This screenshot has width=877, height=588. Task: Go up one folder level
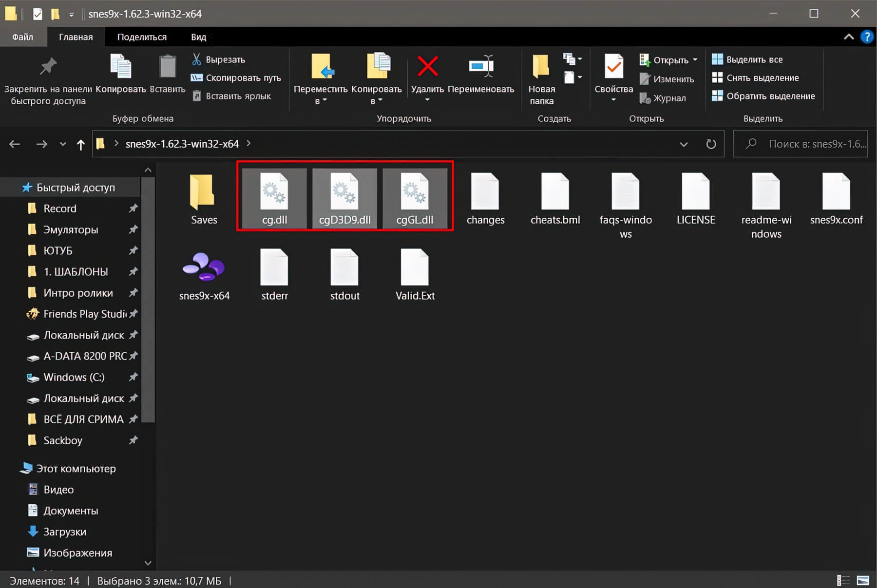pyautogui.click(x=81, y=144)
